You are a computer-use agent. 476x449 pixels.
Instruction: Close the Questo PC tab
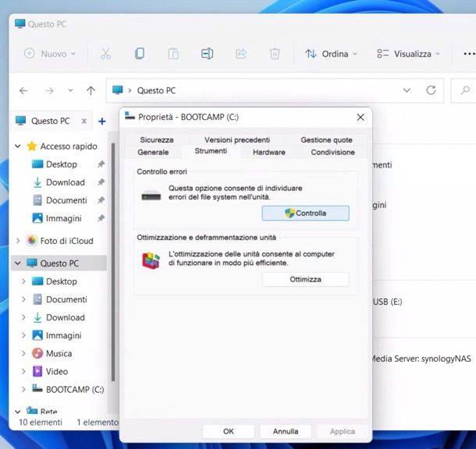[84, 122]
